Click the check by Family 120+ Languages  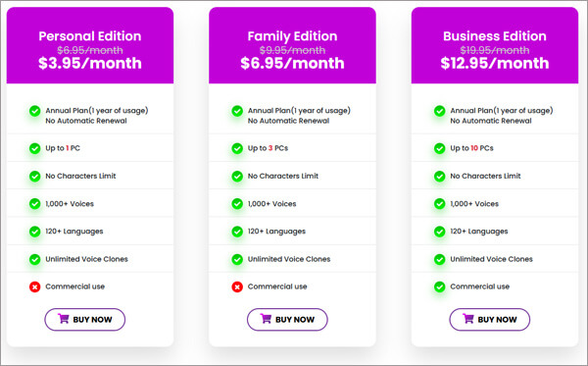(x=237, y=232)
